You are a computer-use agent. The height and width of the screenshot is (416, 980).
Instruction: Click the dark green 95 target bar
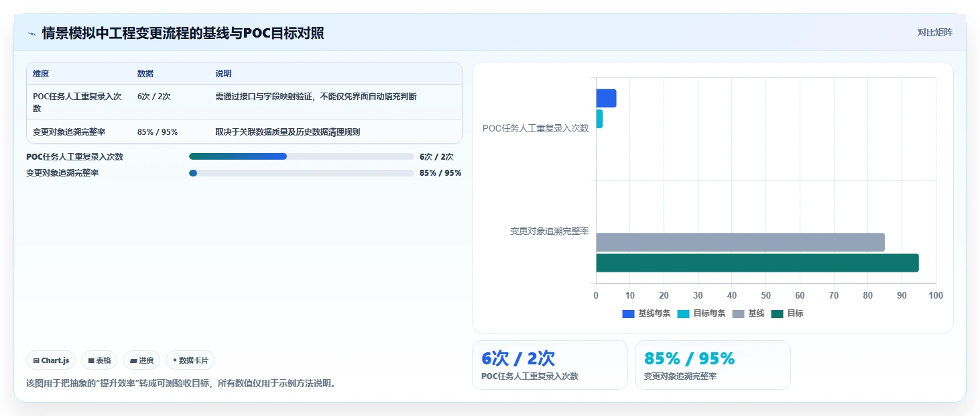(757, 263)
